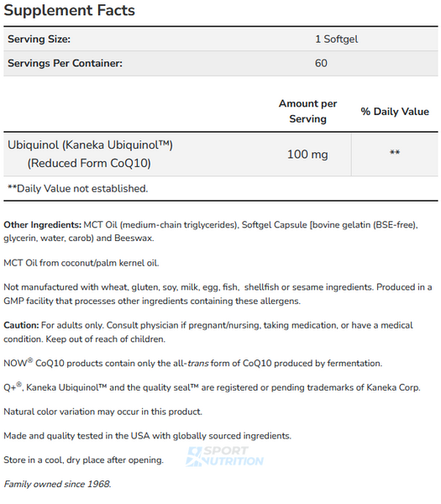441x504 pixels.
Task: Select the MCT Oil from coconut/palm text
Action: (x=81, y=263)
